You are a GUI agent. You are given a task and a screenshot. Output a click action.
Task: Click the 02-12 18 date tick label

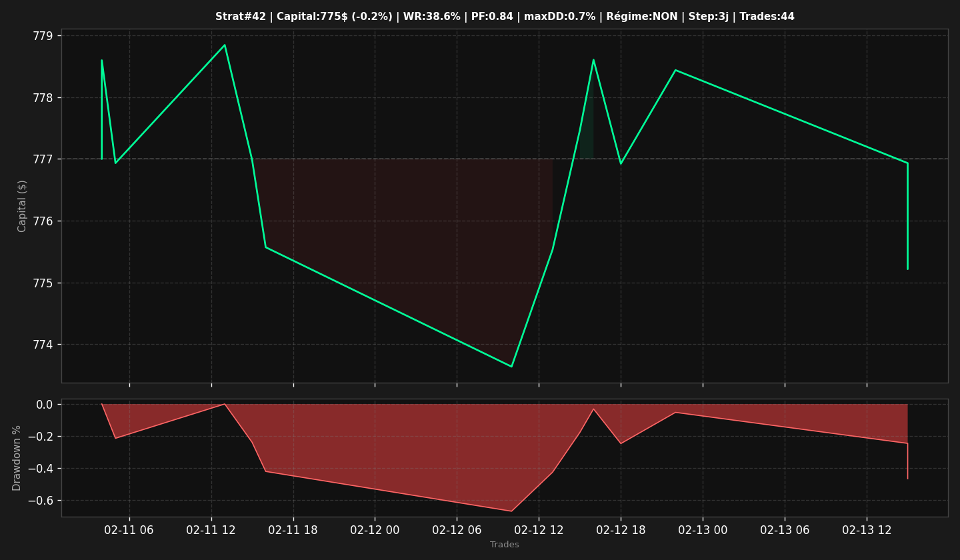click(x=621, y=530)
